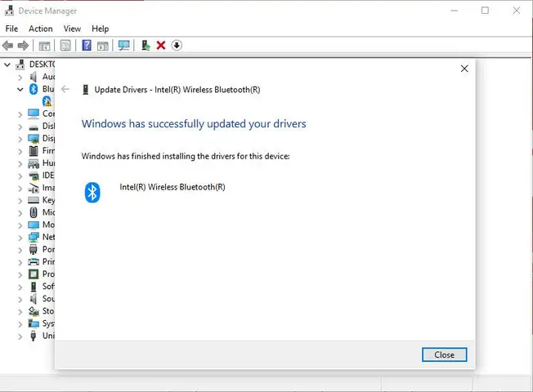
Task: Expand the Mice category
Action: (x=20, y=213)
